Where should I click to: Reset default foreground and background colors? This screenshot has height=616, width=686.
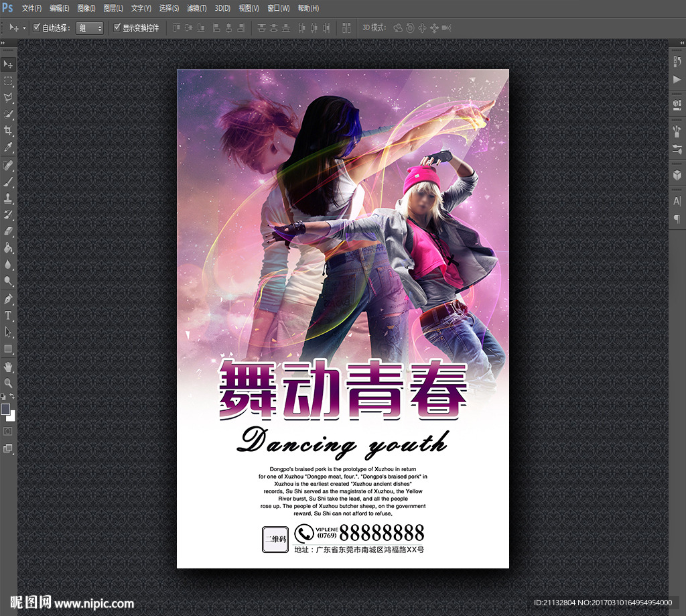coord(3,397)
